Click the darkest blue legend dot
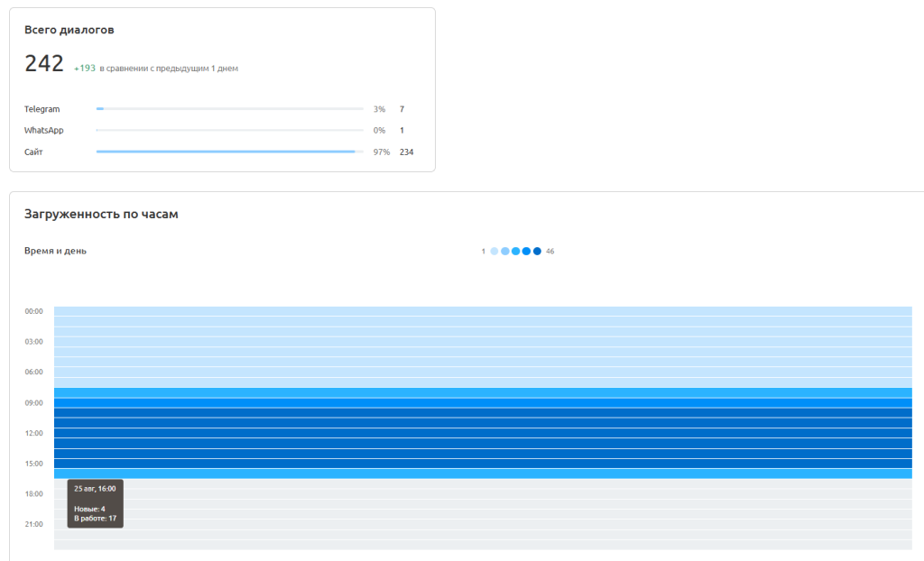Viewport: 924px width, 561px height. (538, 252)
